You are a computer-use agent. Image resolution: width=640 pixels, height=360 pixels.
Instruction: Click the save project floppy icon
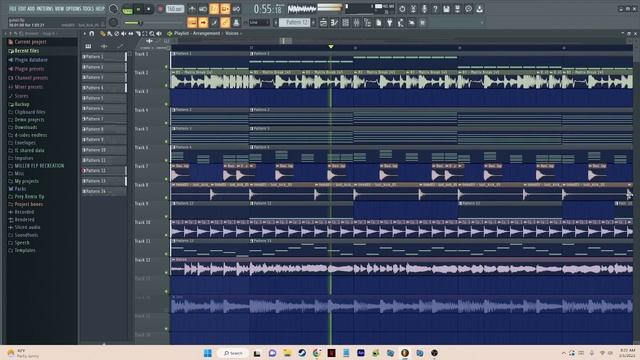point(446,9)
